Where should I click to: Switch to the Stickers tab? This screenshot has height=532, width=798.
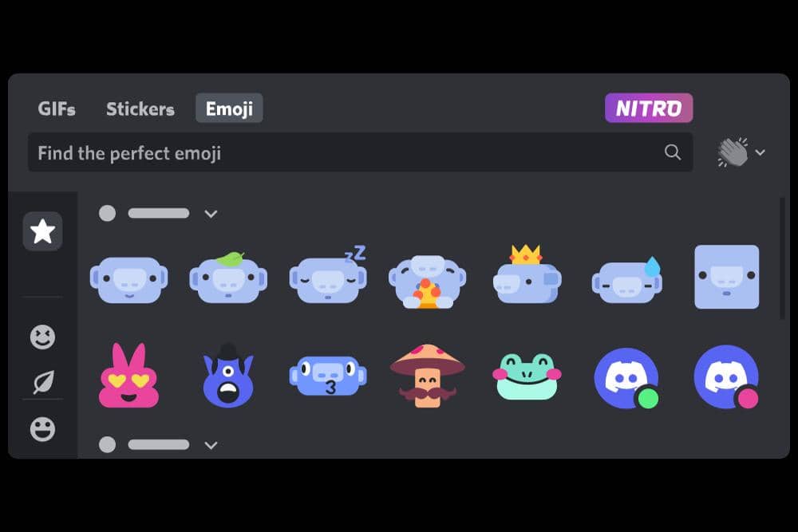point(140,108)
